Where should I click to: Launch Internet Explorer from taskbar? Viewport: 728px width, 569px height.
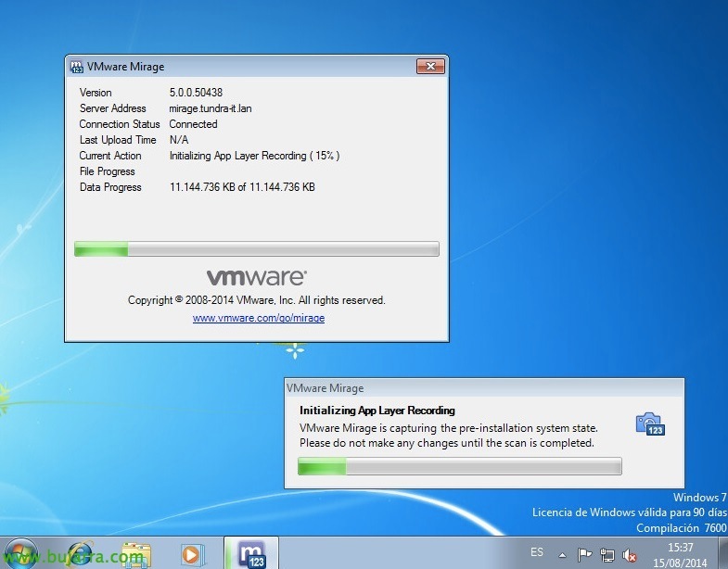(x=80, y=554)
